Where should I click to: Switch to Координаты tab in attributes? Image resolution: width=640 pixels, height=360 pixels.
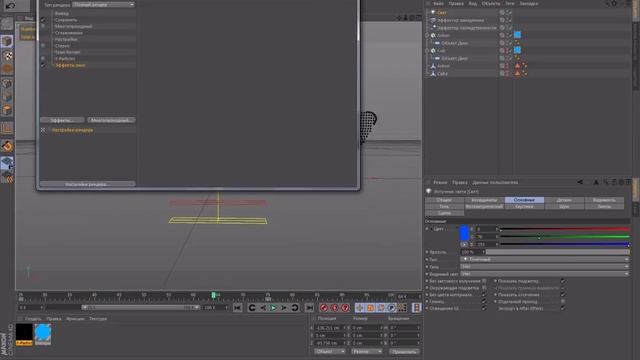[484, 200]
